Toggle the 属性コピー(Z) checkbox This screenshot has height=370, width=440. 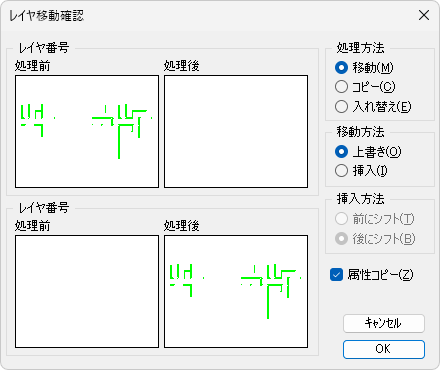pyautogui.click(x=336, y=275)
